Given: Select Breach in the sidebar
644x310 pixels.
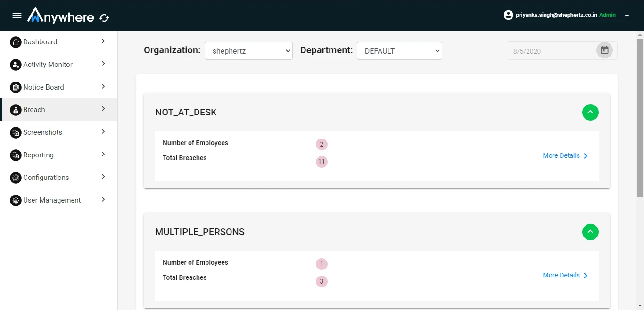Looking at the screenshot, I should pos(59,110).
